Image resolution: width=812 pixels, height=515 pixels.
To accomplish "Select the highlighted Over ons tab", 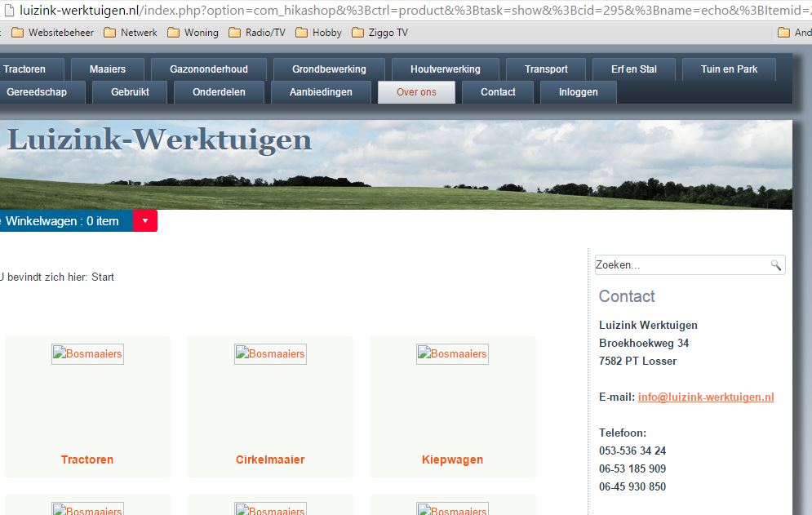I will pos(416,92).
